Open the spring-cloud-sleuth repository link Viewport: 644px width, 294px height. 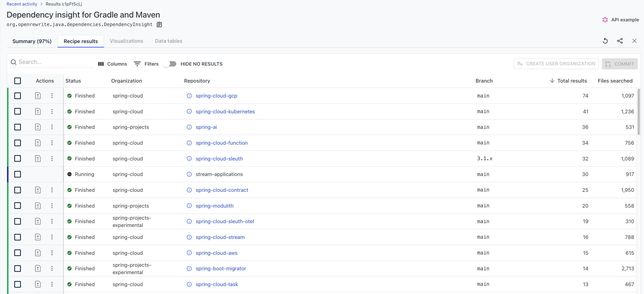click(x=219, y=159)
